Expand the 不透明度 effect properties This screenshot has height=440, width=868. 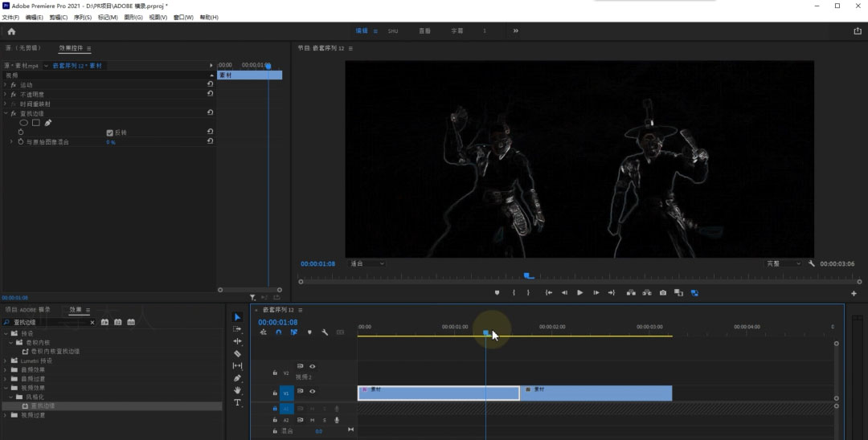5,95
